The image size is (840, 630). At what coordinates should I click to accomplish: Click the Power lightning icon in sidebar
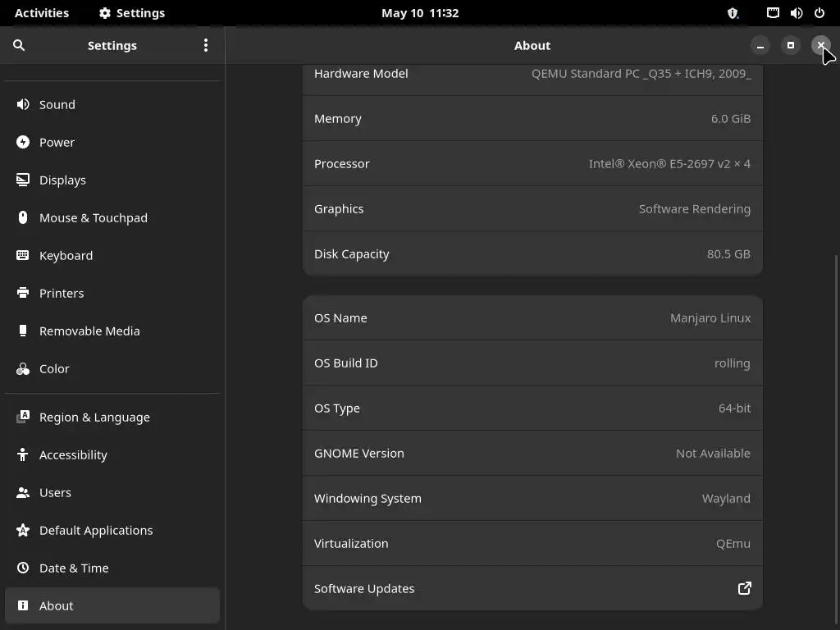22,142
